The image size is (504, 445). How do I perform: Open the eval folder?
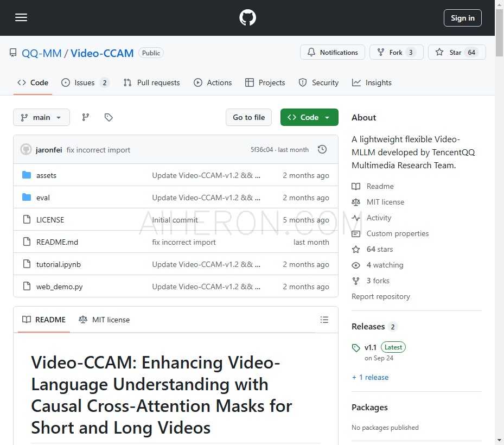[x=43, y=198]
